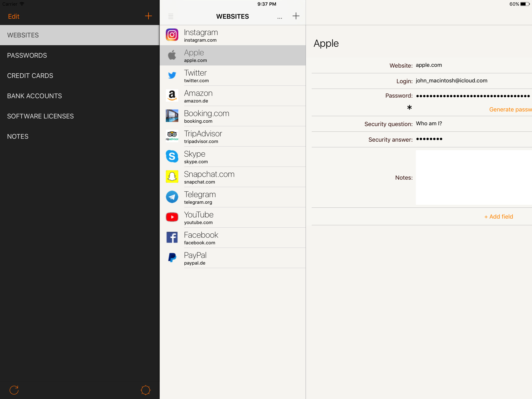Screen dimensions: 532x399
Task: Open SOFTWARE LICENSES category
Action: click(80, 116)
